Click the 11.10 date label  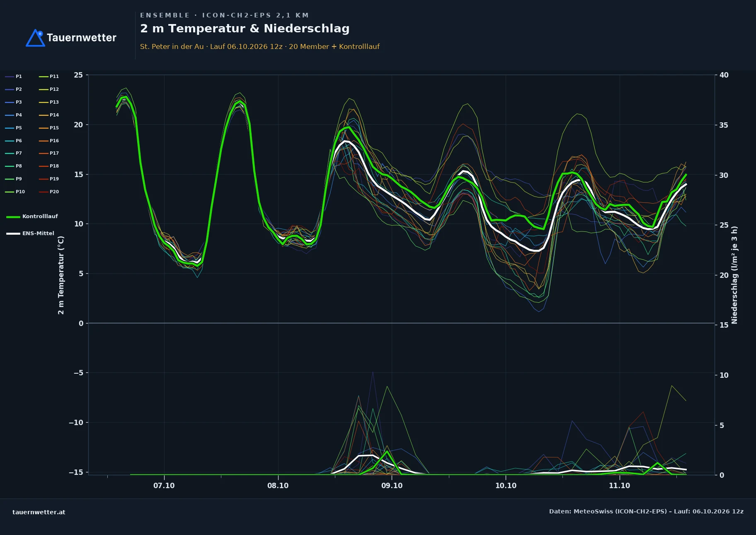pyautogui.click(x=619, y=486)
